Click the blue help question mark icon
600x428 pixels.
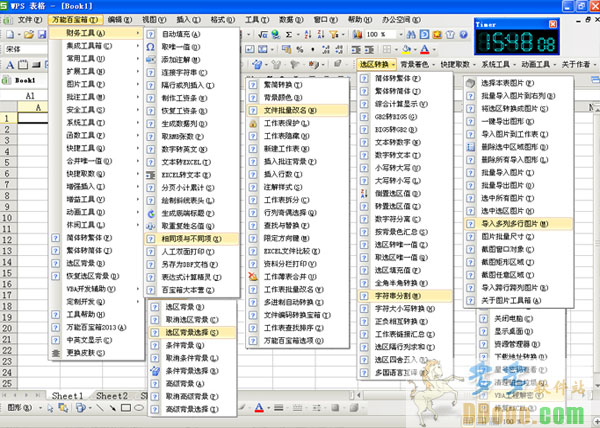coord(463,35)
